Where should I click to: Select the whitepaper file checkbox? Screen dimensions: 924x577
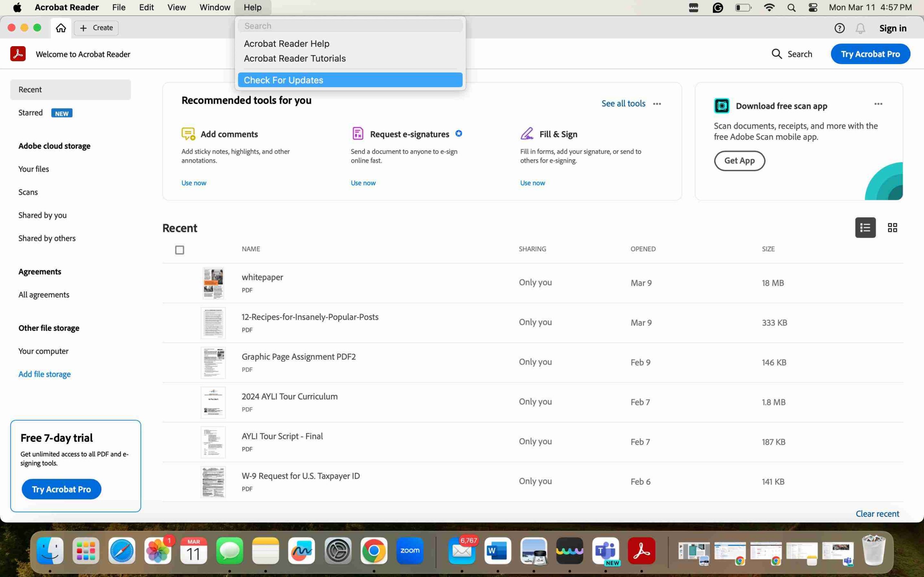180,282
